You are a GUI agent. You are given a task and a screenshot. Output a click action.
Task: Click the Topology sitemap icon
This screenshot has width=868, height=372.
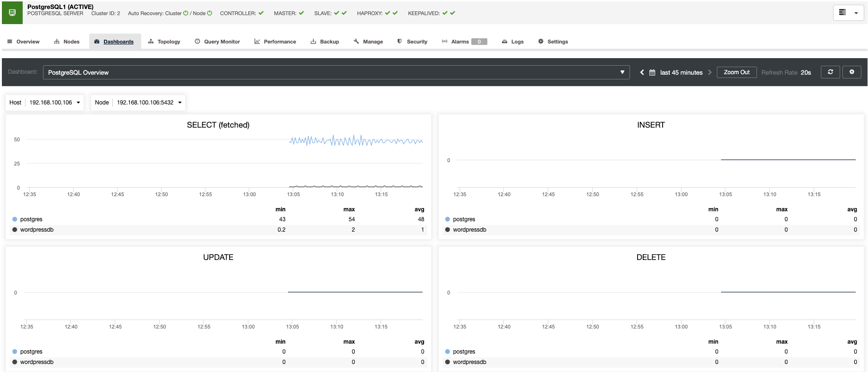coord(151,42)
